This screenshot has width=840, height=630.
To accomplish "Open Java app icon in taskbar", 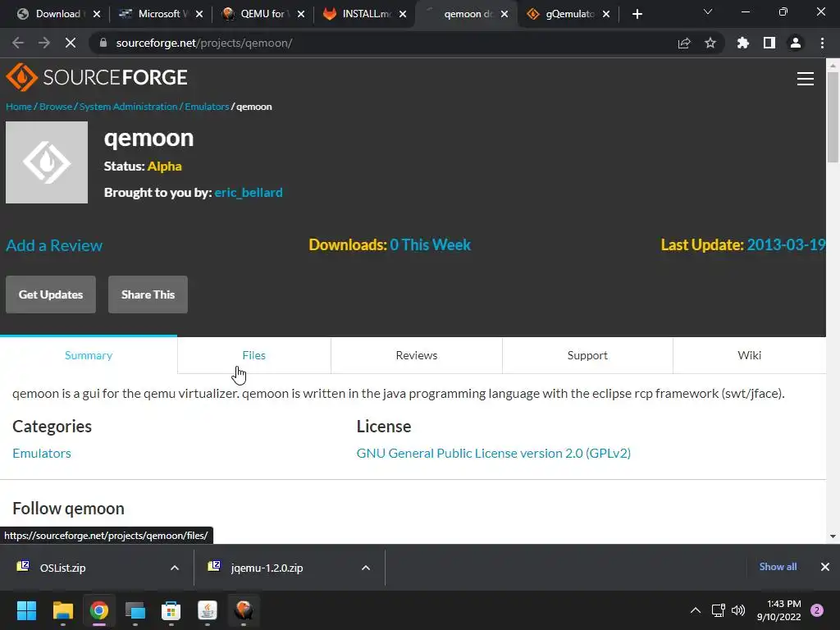I will [x=208, y=610].
